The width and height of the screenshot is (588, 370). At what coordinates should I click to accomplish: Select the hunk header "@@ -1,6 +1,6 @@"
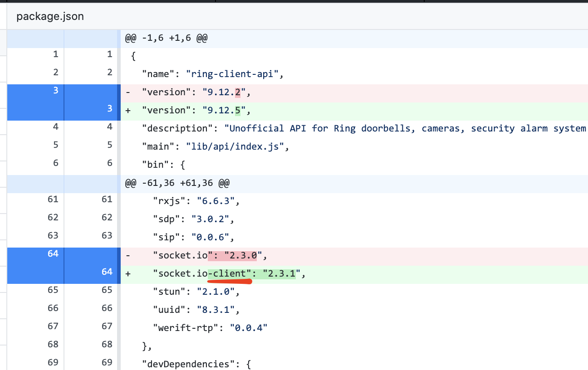click(166, 39)
